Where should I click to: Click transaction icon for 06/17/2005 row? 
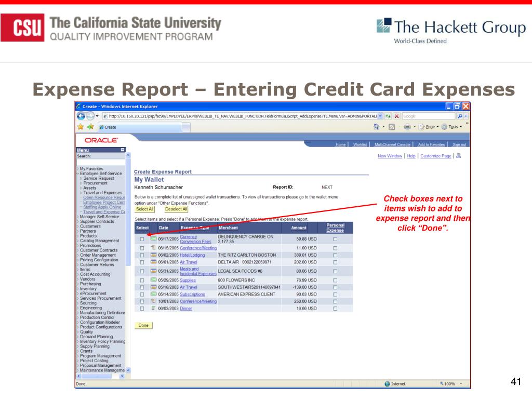coord(153,239)
